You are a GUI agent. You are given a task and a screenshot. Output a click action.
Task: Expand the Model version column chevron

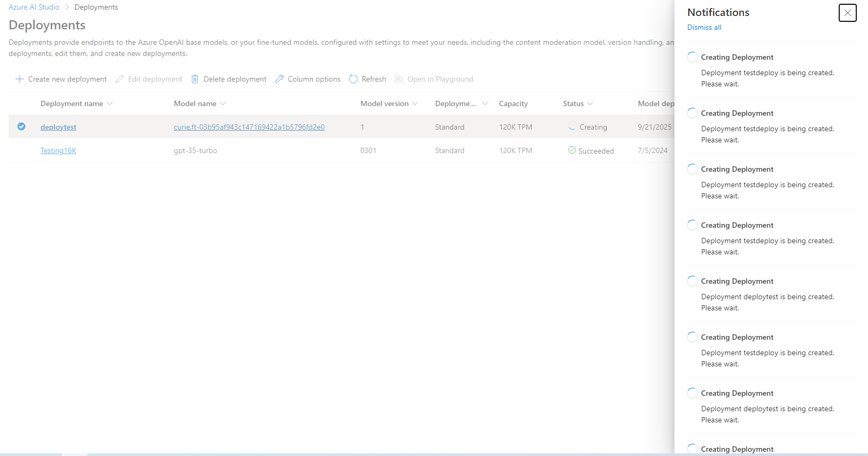(415, 103)
